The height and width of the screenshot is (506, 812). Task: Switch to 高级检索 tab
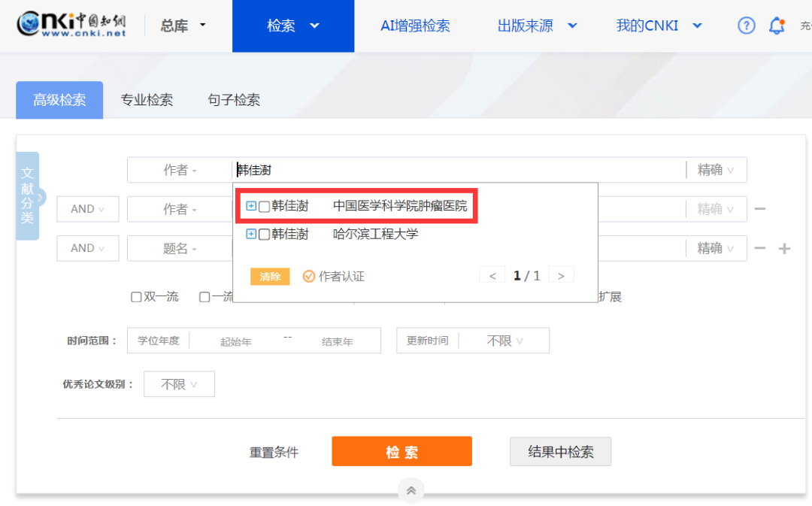[x=59, y=100]
